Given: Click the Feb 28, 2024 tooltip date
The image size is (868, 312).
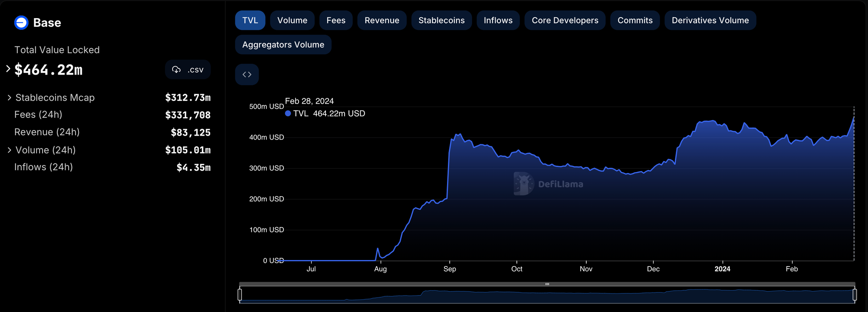Looking at the screenshot, I should (x=309, y=101).
